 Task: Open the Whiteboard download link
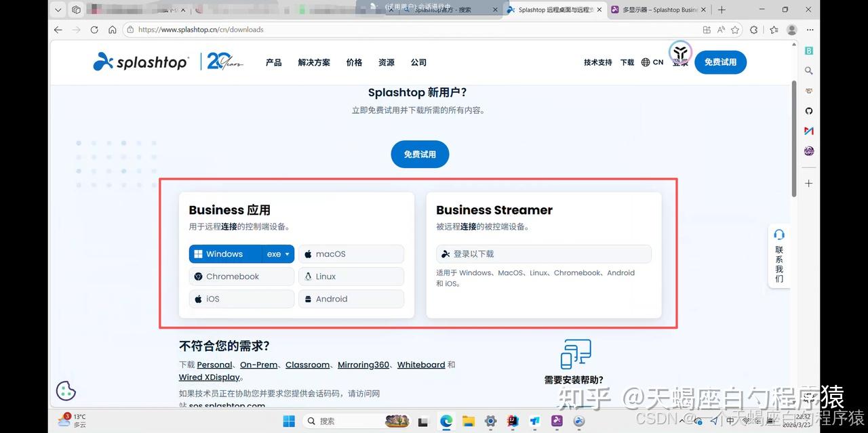[x=421, y=365]
